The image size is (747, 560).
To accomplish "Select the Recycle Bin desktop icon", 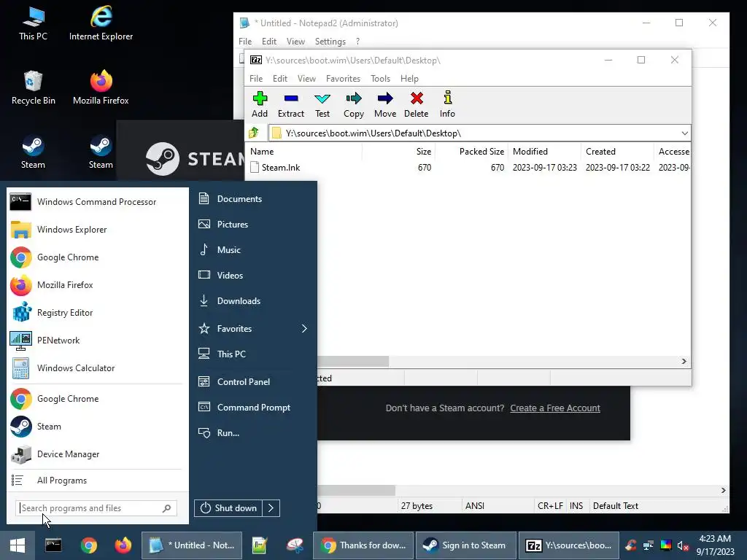I will 33,87.
